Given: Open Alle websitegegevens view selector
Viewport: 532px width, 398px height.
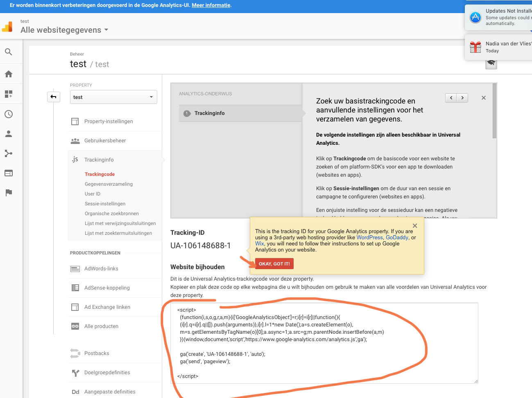Looking at the screenshot, I should click(64, 30).
